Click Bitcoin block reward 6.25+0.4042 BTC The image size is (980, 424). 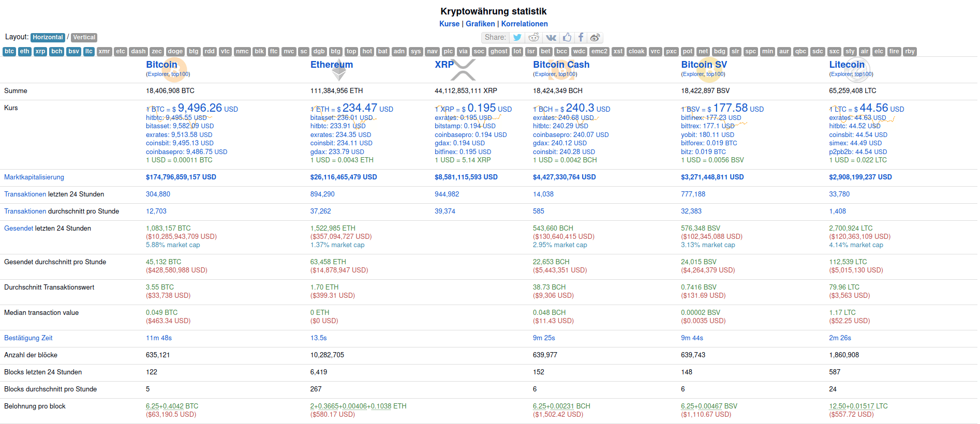(x=172, y=406)
